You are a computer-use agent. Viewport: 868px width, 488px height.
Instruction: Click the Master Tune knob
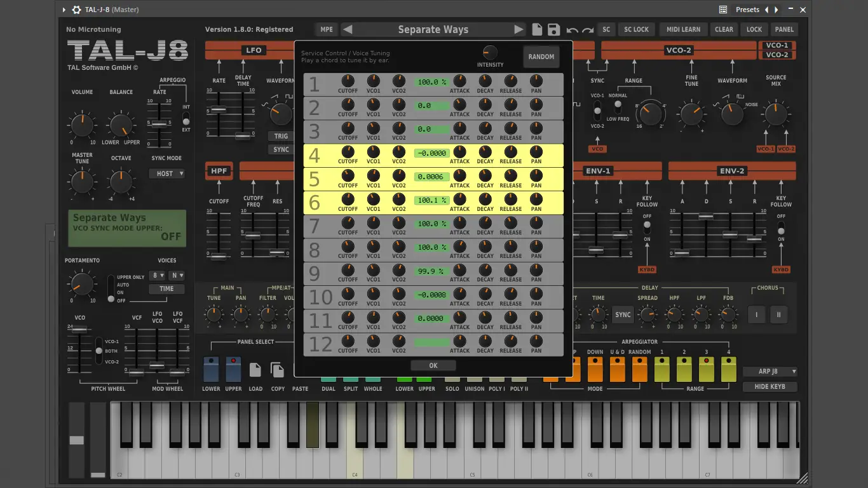[82, 183]
